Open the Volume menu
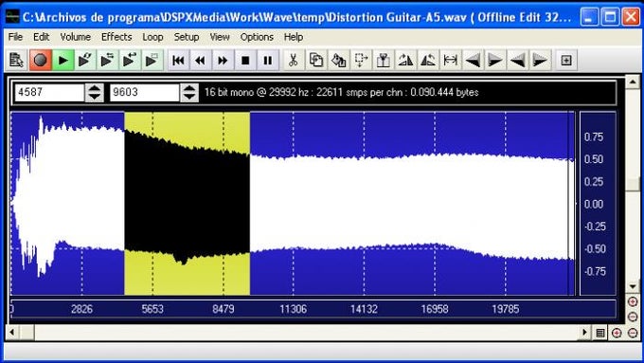 [75, 37]
